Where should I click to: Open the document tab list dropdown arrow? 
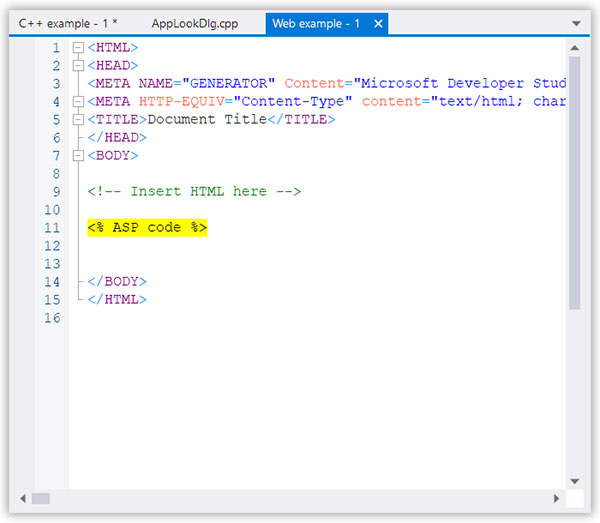click(576, 23)
